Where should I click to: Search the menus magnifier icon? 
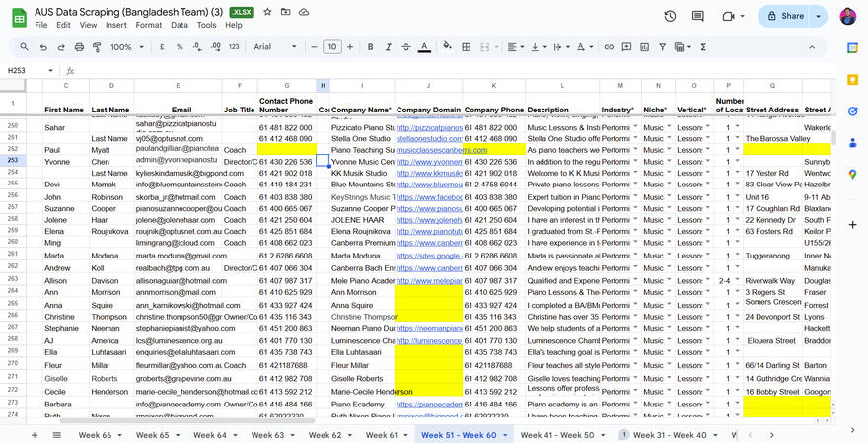(25, 47)
